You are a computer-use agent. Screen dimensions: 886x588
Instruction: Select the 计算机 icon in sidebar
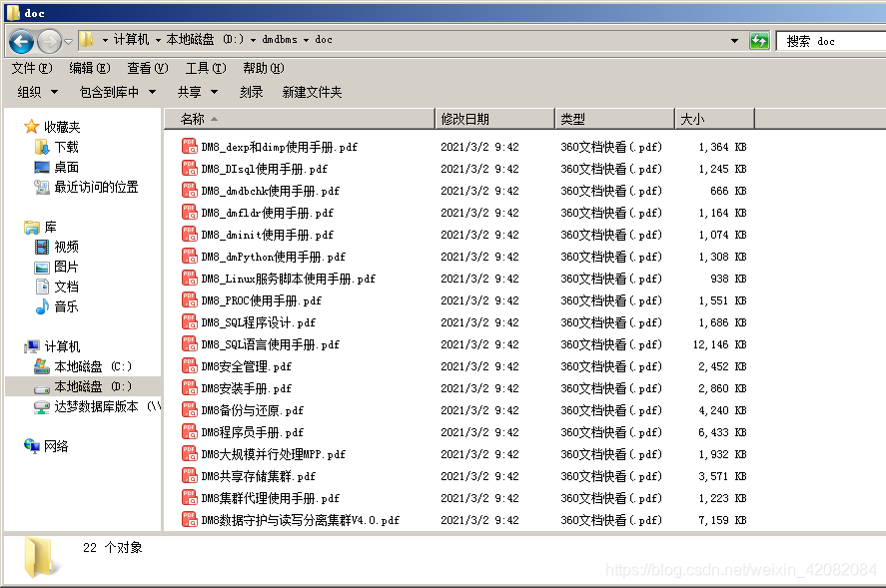32,346
